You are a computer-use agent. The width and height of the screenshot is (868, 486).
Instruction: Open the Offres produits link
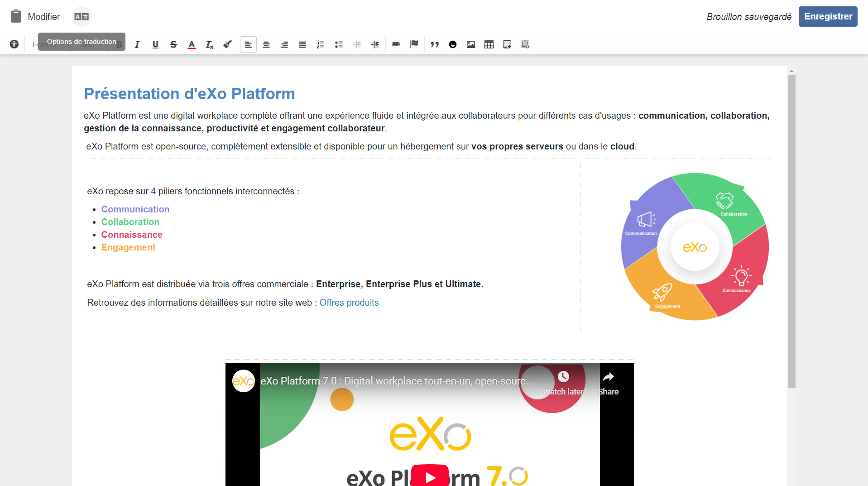(349, 303)
